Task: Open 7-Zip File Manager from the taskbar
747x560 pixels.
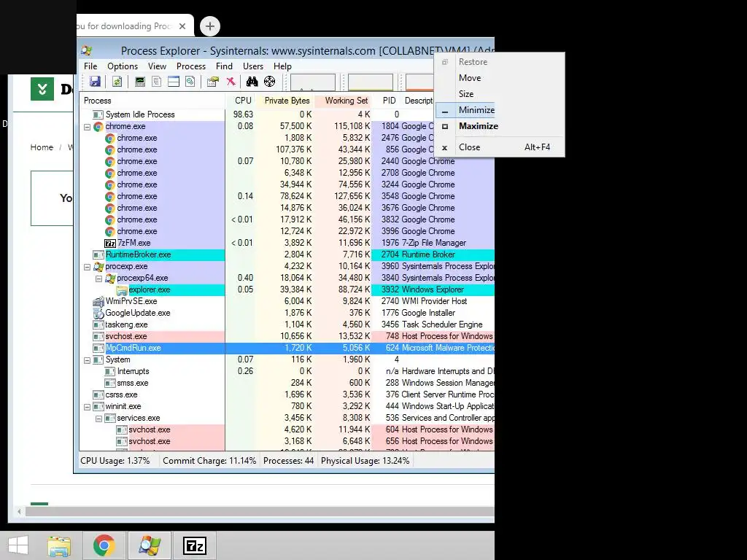Action: coord(194,545)
